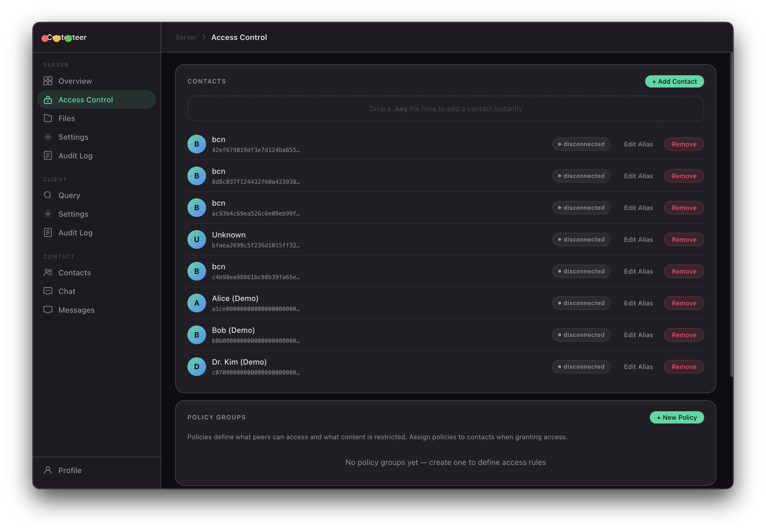Image resolution: width=766 pixels, height=532 pixels.
Task: Click the Server Settings gear icon
Action: [x=48, y=137]
